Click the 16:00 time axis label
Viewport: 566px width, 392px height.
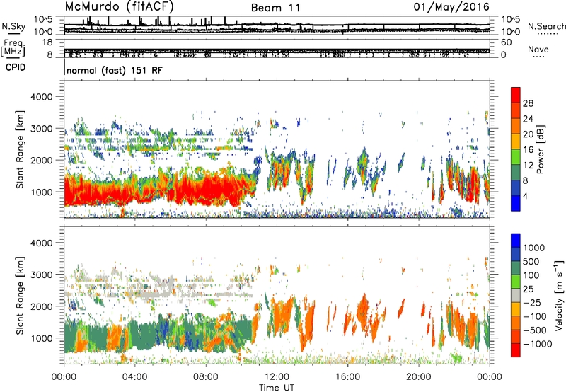click(347, 377)
